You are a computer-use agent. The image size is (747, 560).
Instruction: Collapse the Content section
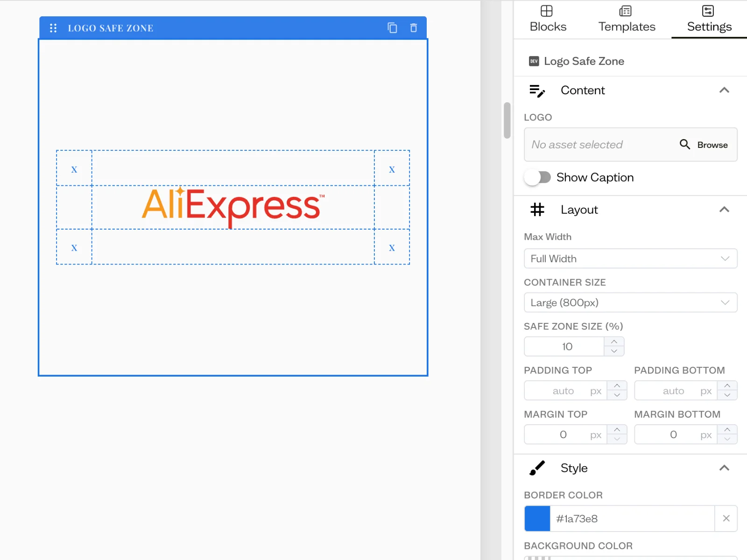coord(724,90)
